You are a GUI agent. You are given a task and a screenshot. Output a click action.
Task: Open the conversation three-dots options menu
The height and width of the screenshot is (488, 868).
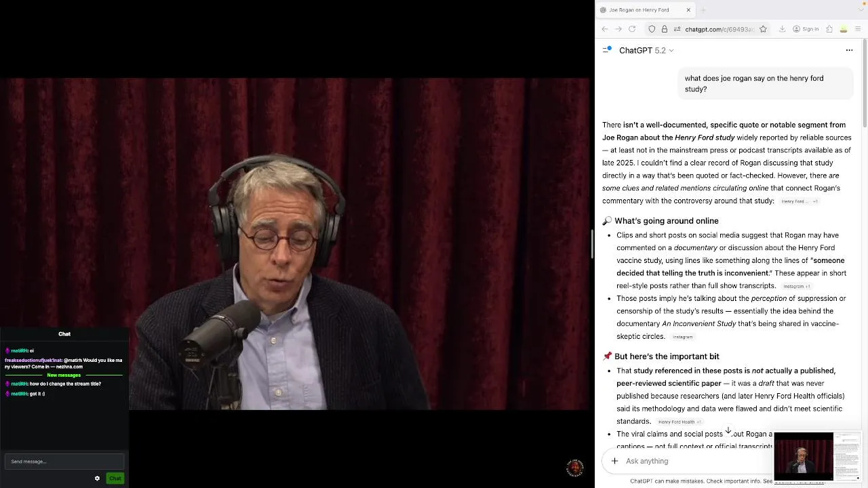(849, 50)
